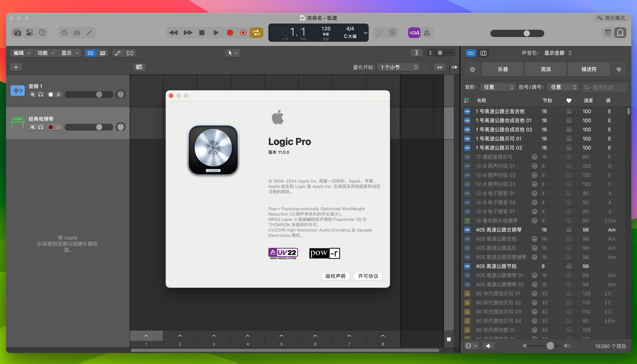Click the add track plus button
The image size is (637, 364).
tap(16, 67)
